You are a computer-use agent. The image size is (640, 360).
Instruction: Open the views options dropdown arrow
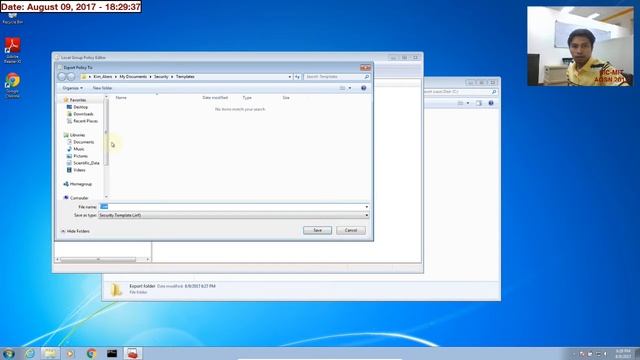click(x=350, y=88)
